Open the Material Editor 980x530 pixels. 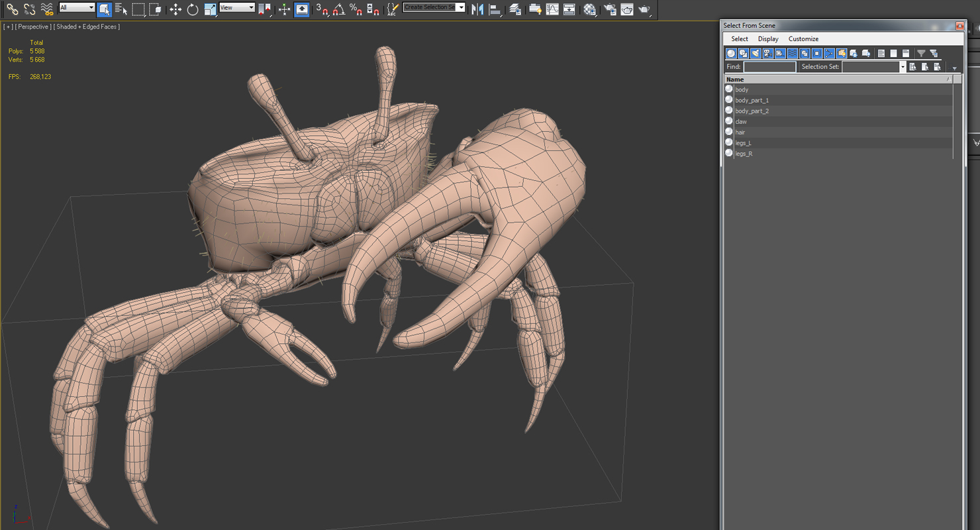coord(590,9)
